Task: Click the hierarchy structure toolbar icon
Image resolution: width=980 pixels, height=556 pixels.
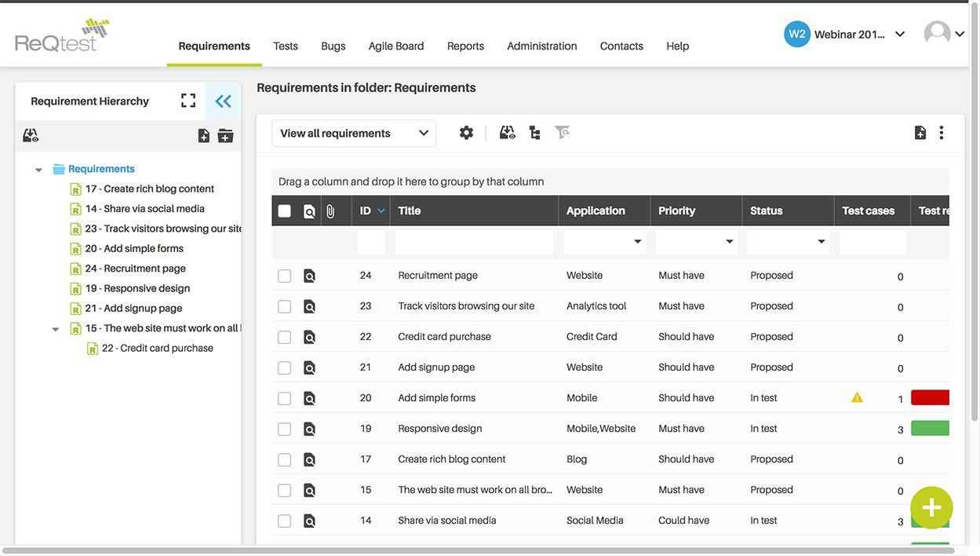Action: [x=535, y=133]
